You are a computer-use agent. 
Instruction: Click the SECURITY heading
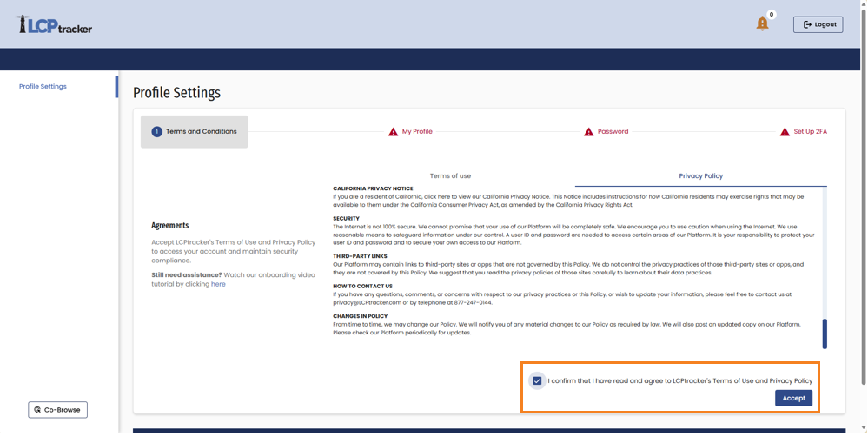click(346, 219)
